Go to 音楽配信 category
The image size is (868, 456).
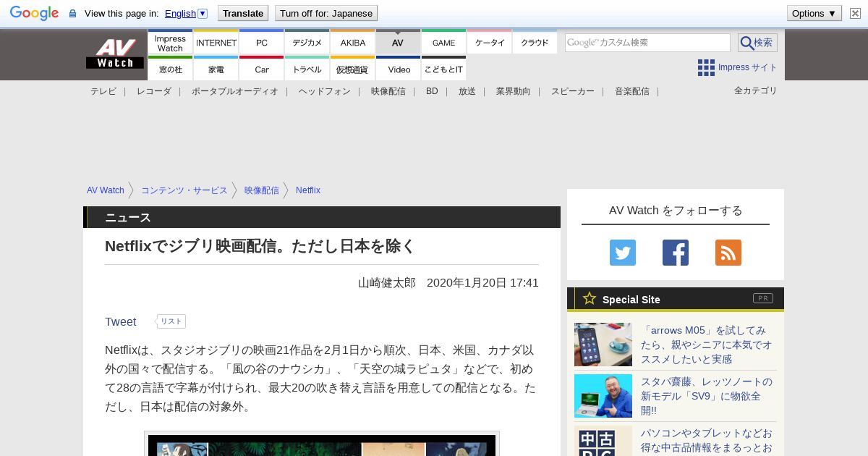pyautogui.click(x=632, y=91)
